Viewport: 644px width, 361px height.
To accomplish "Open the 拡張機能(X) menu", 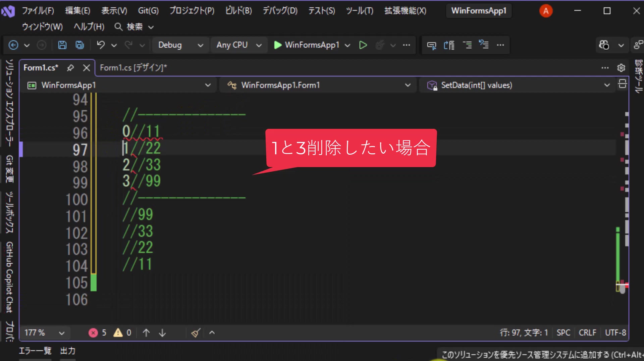I will [x=405, y=11].
